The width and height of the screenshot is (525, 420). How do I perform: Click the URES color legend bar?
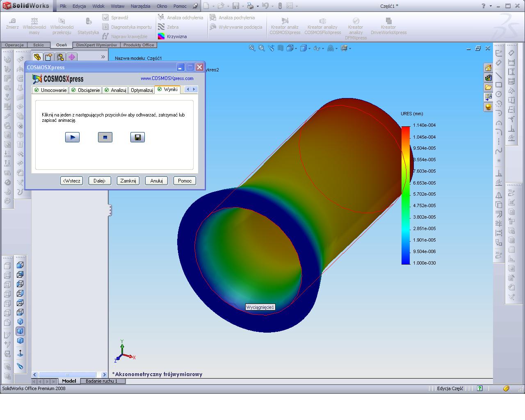point(406,195)
